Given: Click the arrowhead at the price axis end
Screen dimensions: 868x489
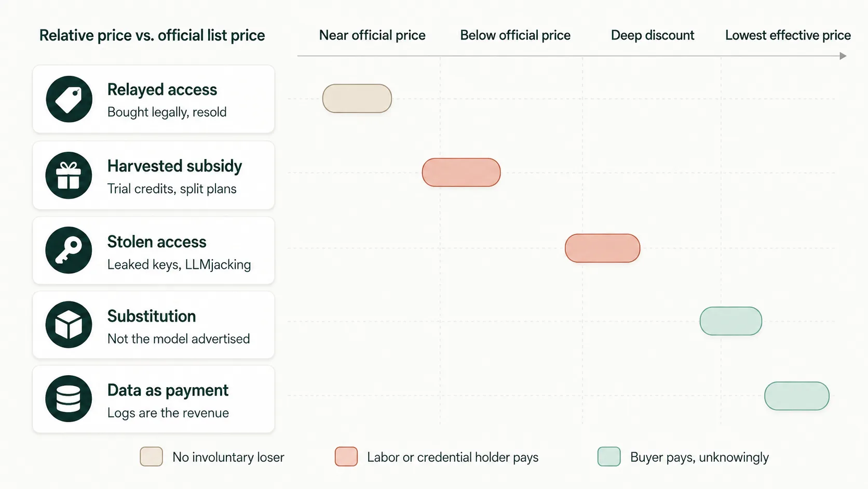Looking at the screenshot, I should (843, 56).
